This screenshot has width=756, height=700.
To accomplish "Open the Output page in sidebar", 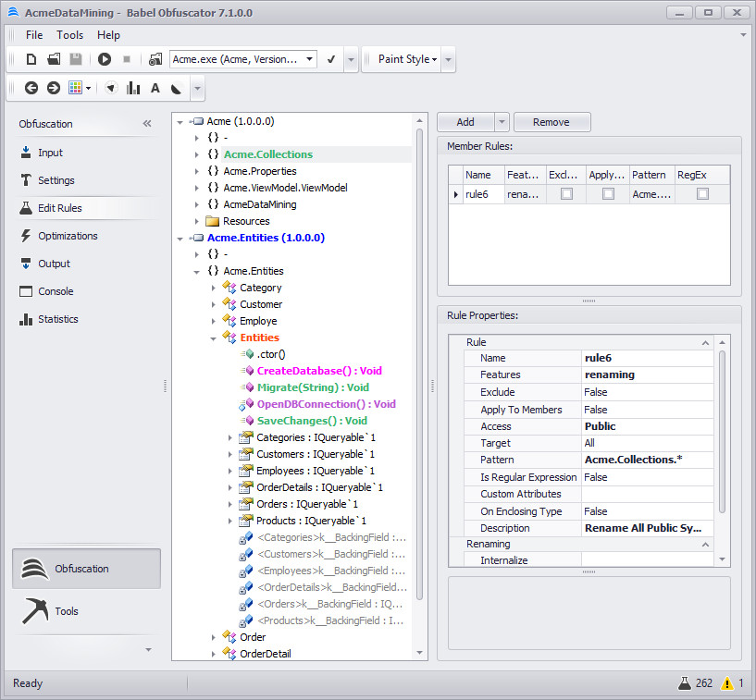I will click(54, 264).
